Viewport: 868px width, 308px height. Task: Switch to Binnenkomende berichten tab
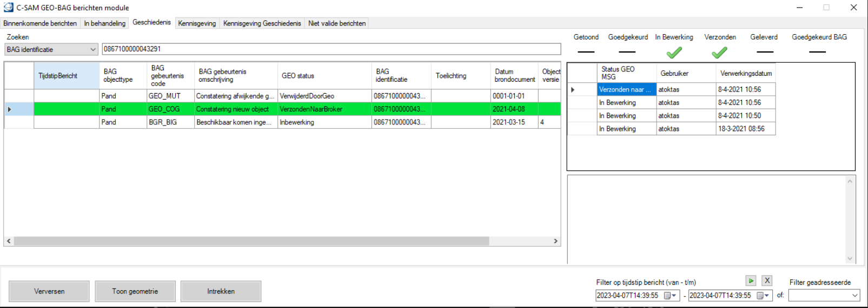pyautogui.click(x=40, y=23)
